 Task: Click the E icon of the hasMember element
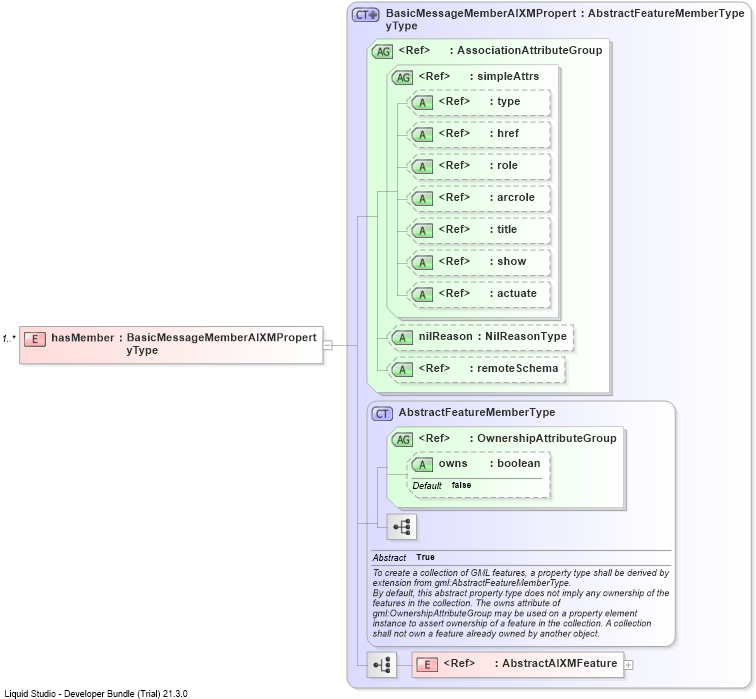pos(35,339)
